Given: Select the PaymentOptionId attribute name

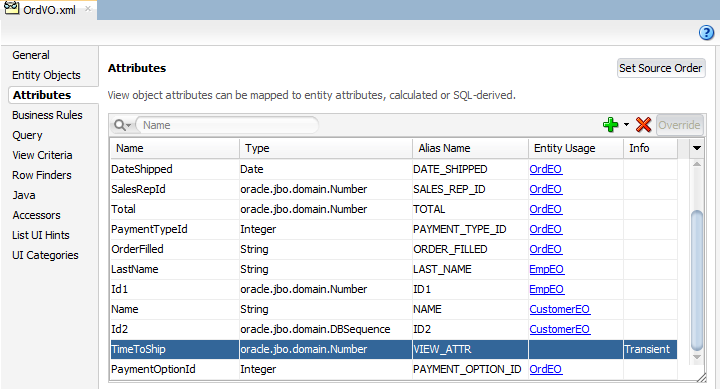Looking at the screenshot, I should pyautogui.click(x=153, y=369).
